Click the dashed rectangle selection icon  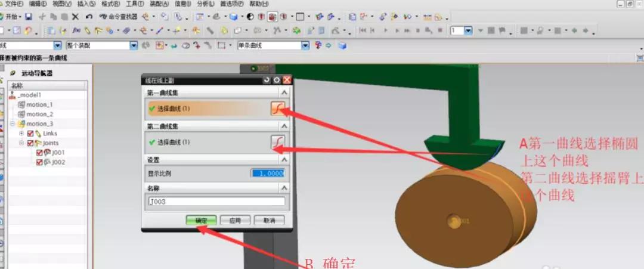point(222,45)
